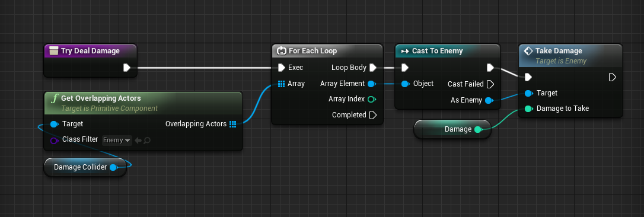
Task: Select the Cast To Enemy node title
Action: pyautogui.click(x=438, y=51)
